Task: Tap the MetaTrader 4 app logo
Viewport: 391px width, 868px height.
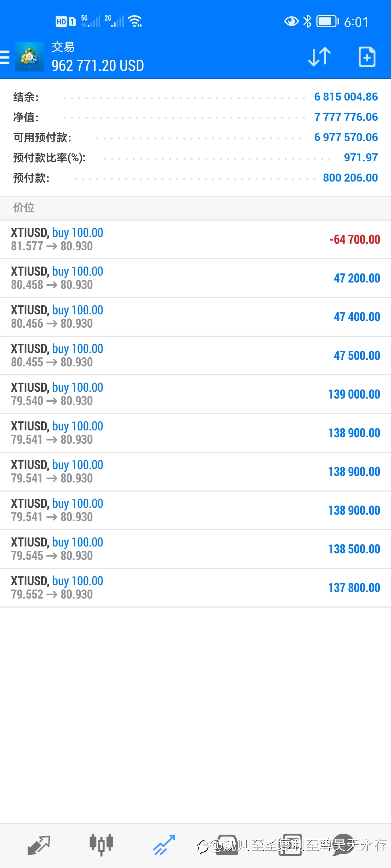Action: coord(29,57)
